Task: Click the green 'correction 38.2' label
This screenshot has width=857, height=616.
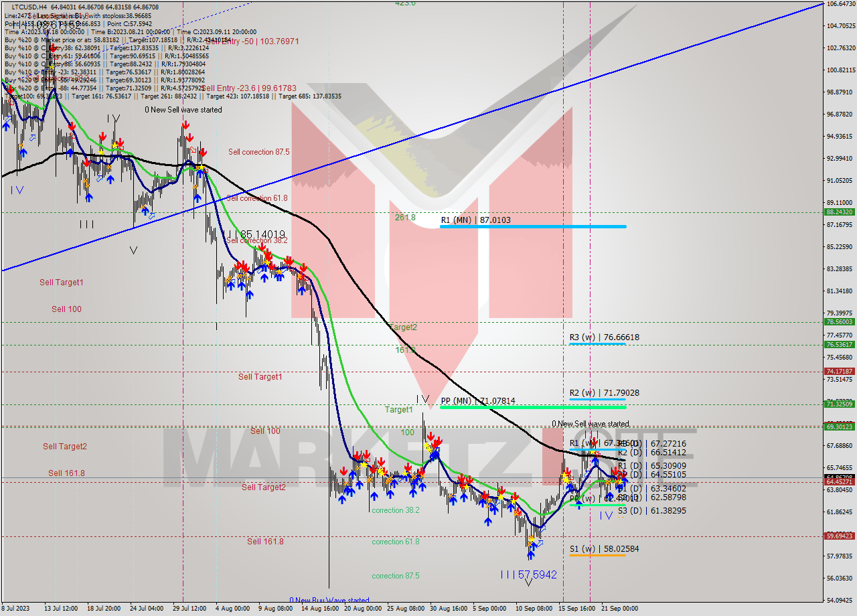Action: (396, 510)
